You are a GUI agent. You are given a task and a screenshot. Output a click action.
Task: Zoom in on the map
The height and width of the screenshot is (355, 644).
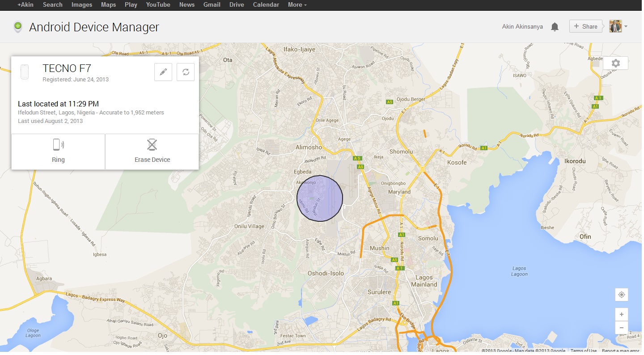click(x=621, y=314)
